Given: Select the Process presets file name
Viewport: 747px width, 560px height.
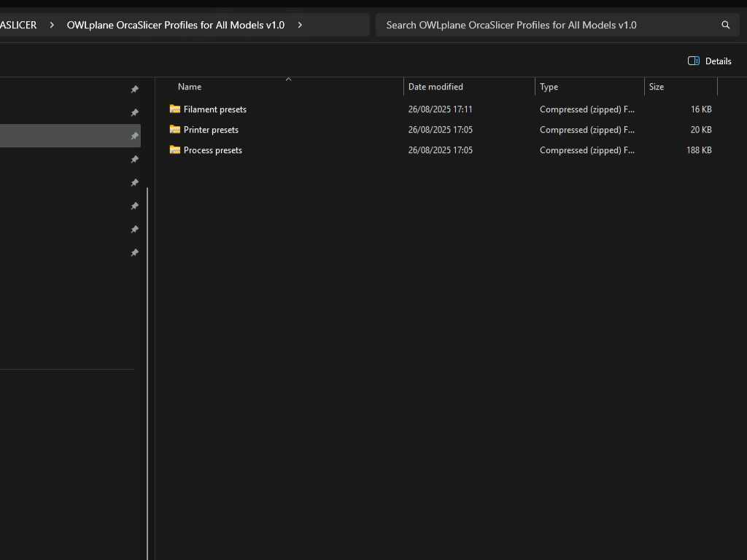Looking at the screenshot, I should (x=213, y=150).
